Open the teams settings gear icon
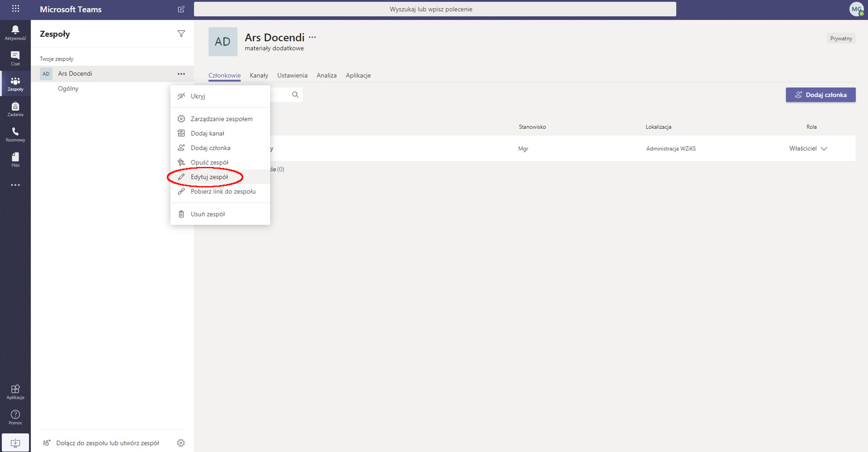 181,443
